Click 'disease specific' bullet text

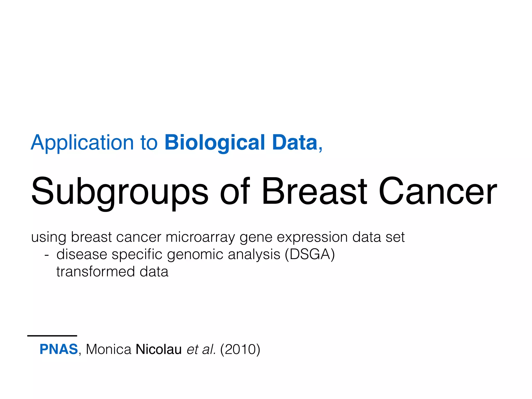[x=109, y=255]
